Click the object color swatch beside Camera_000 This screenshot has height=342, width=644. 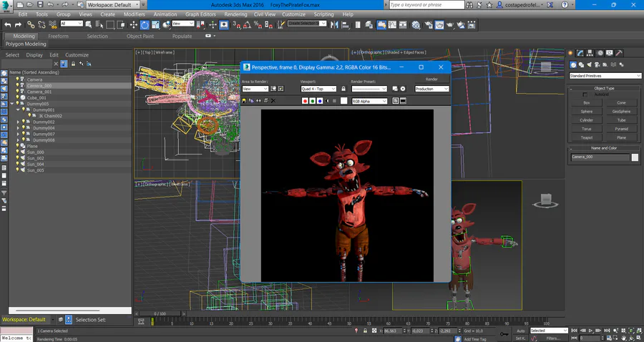click(635, 157)
